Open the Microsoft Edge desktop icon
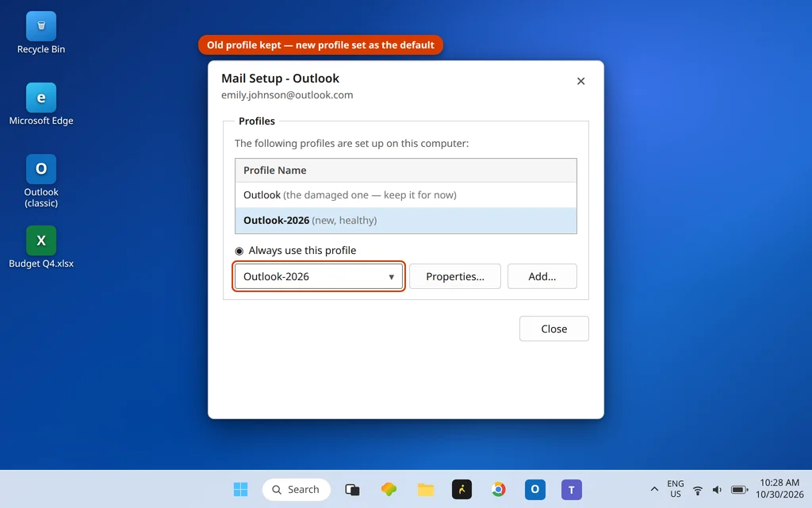Viewport: 812px width, 508px height. 41,104
